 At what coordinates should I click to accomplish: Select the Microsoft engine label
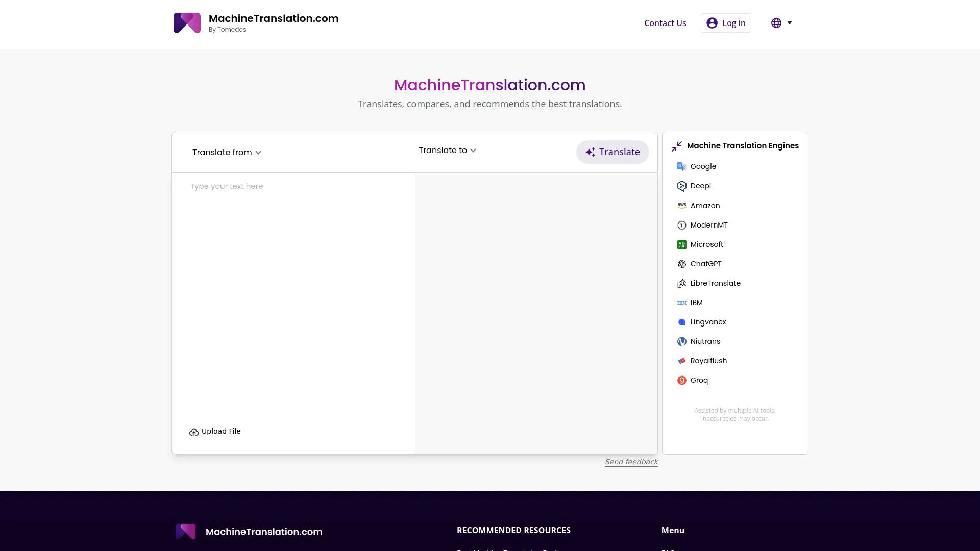pyautogui.click(x=706, y=244)
